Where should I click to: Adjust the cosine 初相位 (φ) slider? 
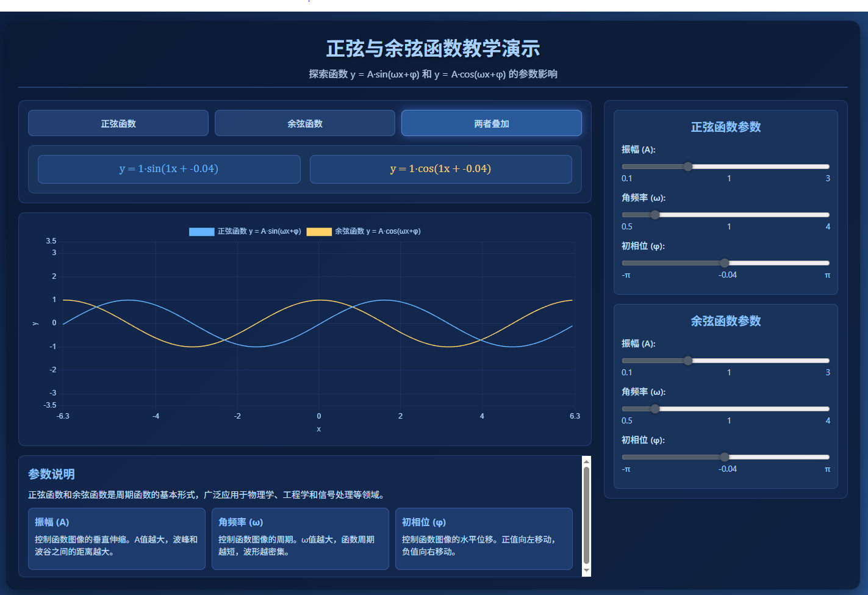[723, 456]
